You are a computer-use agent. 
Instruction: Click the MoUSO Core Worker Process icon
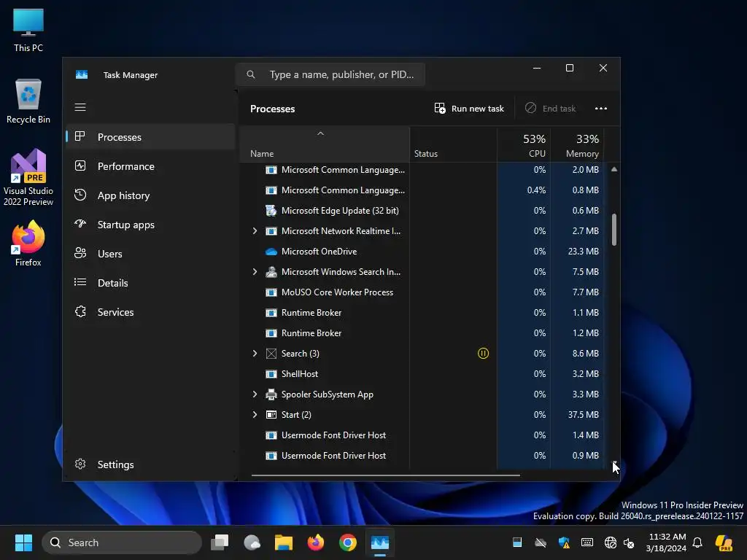point(271,292)
